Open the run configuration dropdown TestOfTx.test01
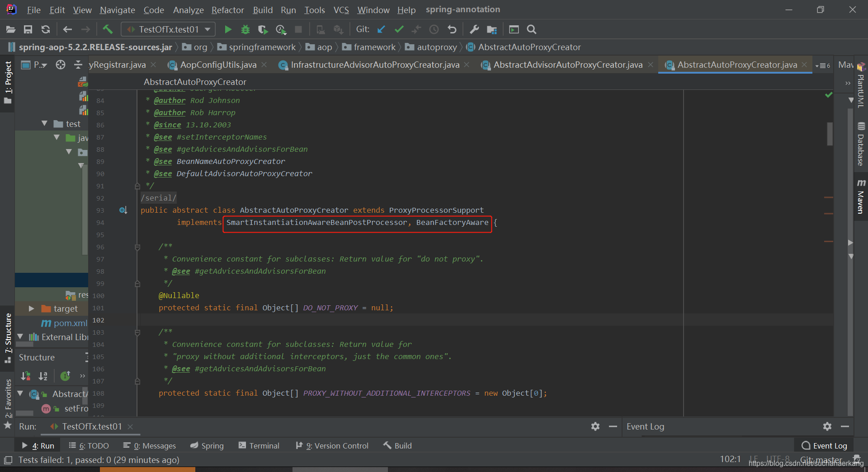The image size is (868, 472). 168,29
